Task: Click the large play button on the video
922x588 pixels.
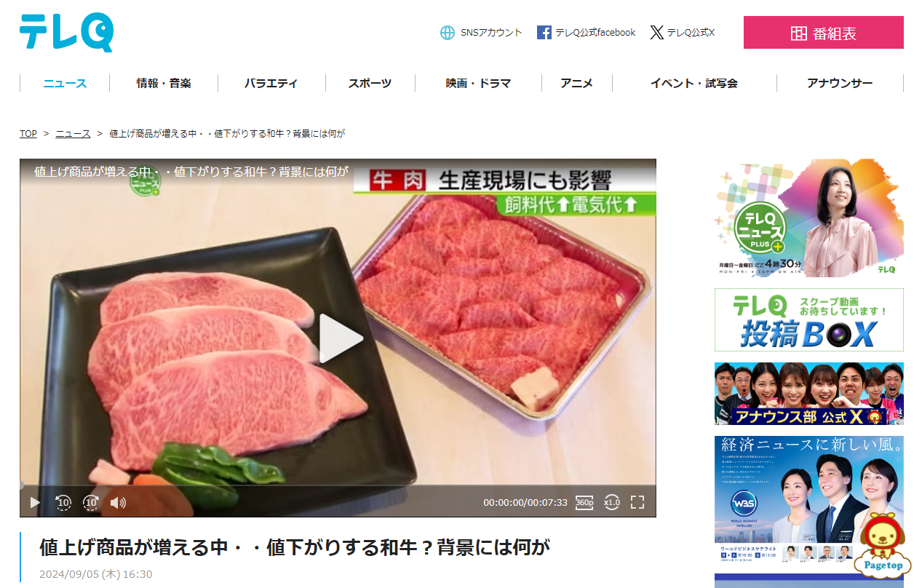Action: click(x=341, y=338)
